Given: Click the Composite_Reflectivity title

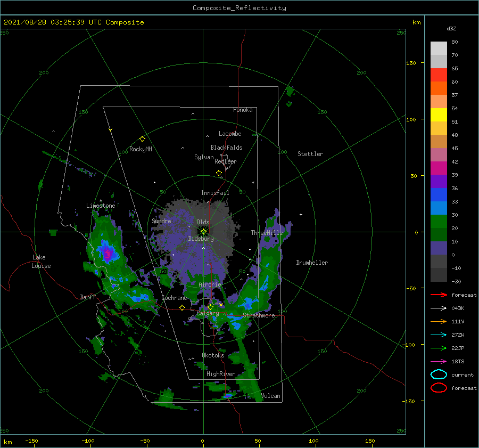Looking at the screenshot, I should [240, 8].
